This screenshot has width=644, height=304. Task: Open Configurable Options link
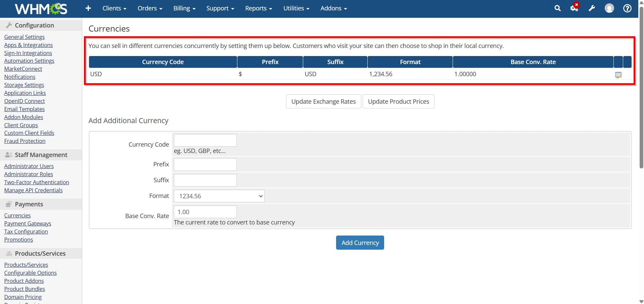(x=31, y=273)
